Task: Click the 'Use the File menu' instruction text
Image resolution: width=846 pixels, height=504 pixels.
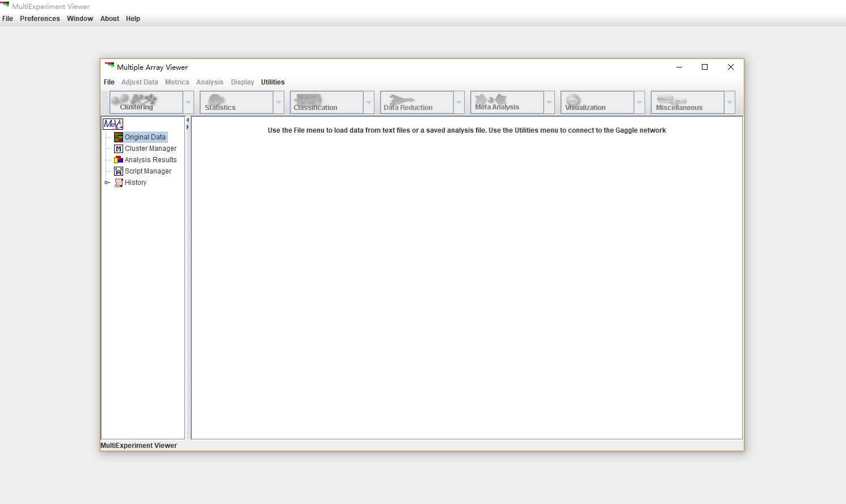Action: [467, 130]
